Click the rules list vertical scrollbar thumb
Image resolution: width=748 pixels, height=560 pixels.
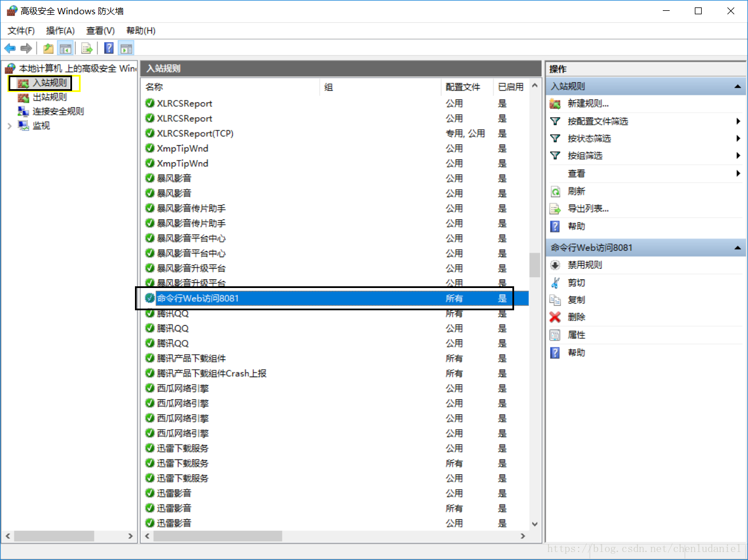535,265
